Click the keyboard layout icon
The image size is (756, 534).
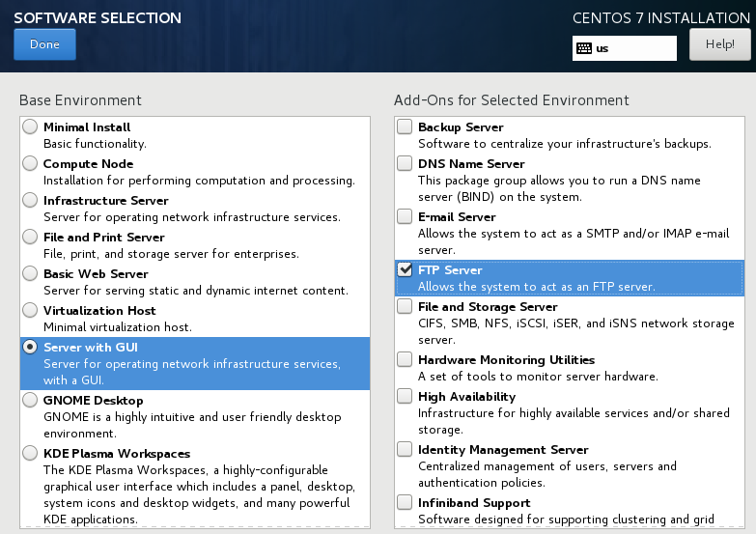click(x=584, y=47)
